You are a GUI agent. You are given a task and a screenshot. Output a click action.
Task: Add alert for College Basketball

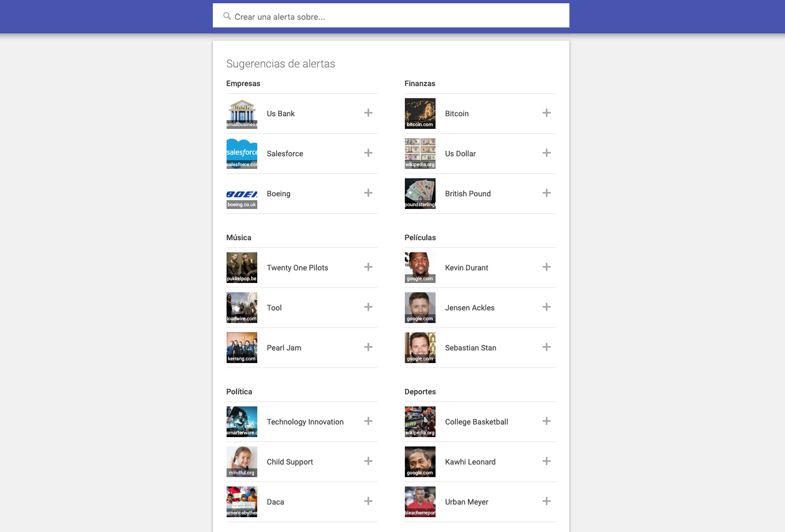click(546, 421)
